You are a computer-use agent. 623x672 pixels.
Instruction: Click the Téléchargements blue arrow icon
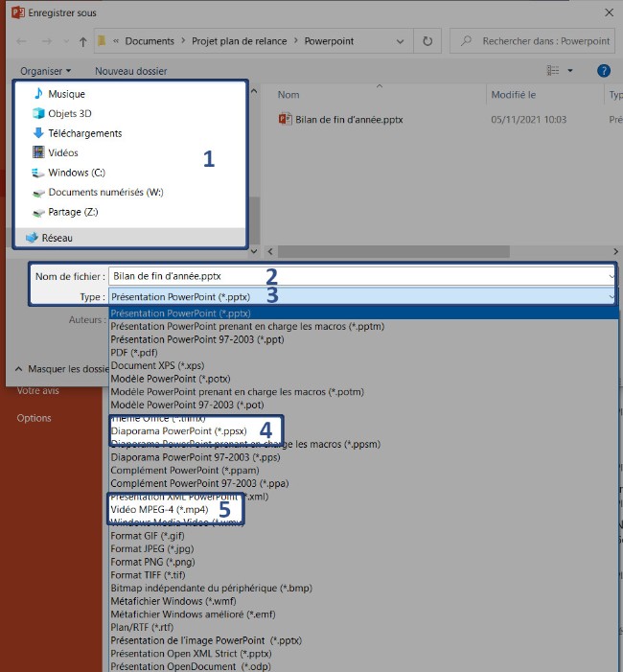[x=38, y=133]
